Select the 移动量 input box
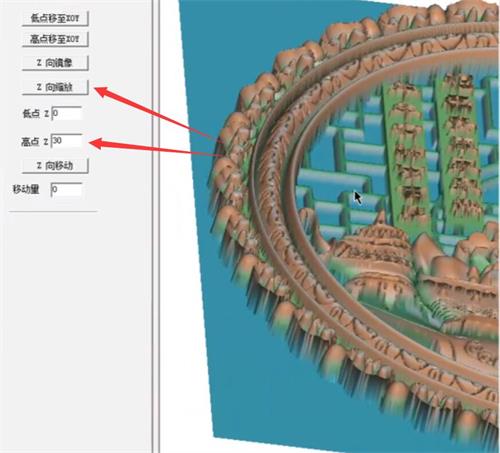The height and width of the screenshot is (453, 500). pos(66,190)
